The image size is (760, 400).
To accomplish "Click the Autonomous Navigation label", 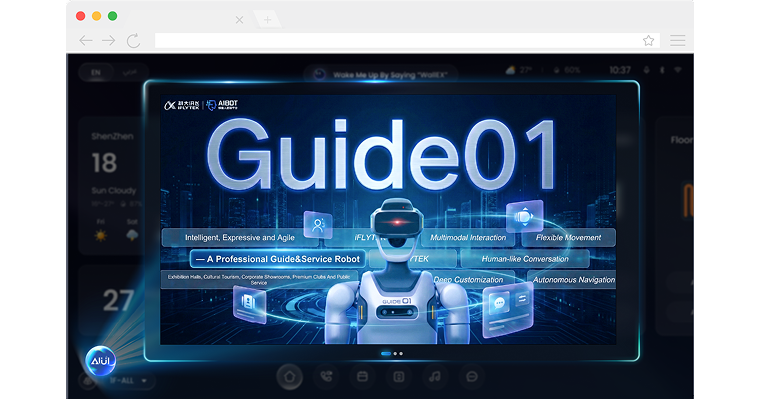I will [570, 279].
